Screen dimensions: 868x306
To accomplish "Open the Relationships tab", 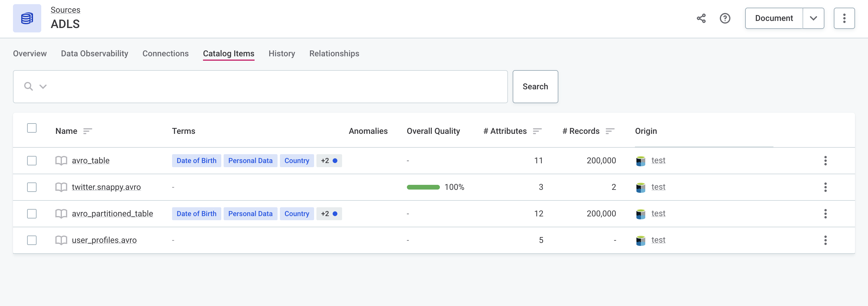I will pos(334,54).
